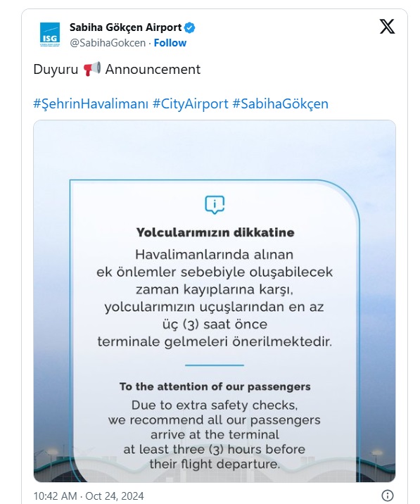
Task: Click 'To the attention of our passengers' heading
Action: 215,386
